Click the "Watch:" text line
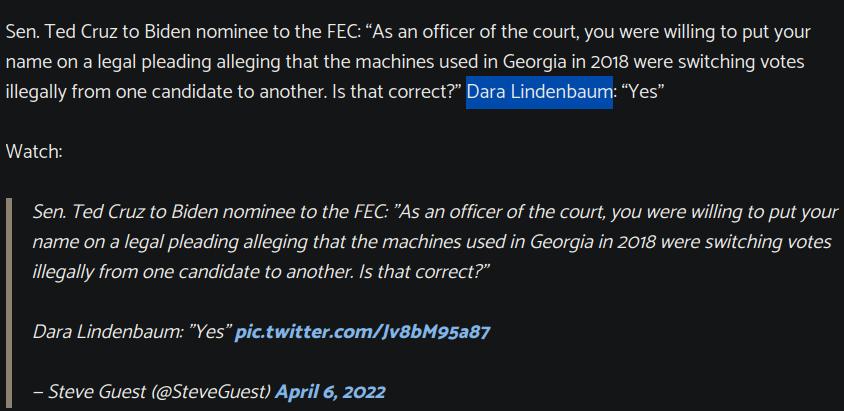 34,151
